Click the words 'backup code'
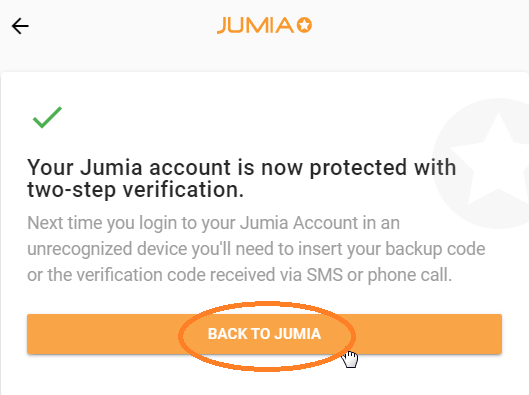This screenshot has width=529, height=395. 435,249
